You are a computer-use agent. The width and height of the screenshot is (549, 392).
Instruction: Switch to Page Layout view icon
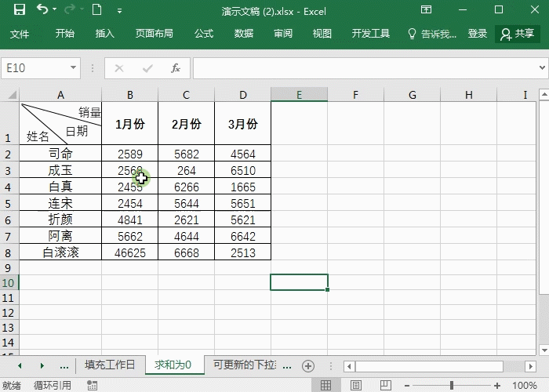[356, 386]
